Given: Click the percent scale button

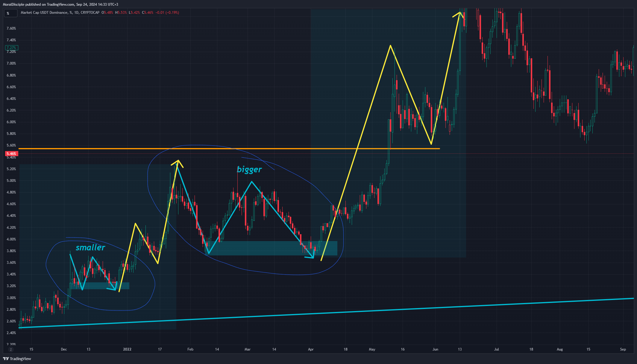Looking at the screenshot, I should pyautogui.click(x=10, y=13).
